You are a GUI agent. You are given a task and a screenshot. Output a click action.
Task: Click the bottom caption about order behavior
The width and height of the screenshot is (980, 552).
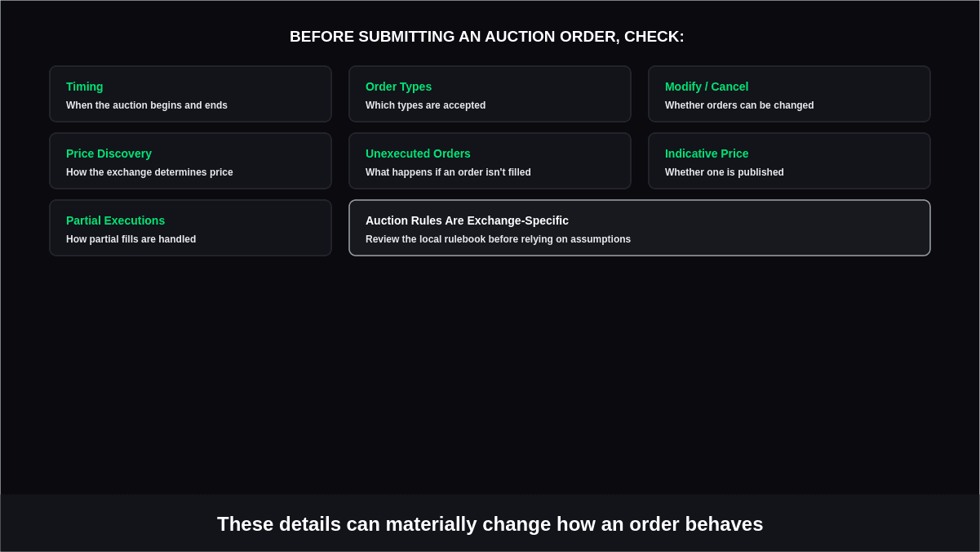click(x=490, y=524)
